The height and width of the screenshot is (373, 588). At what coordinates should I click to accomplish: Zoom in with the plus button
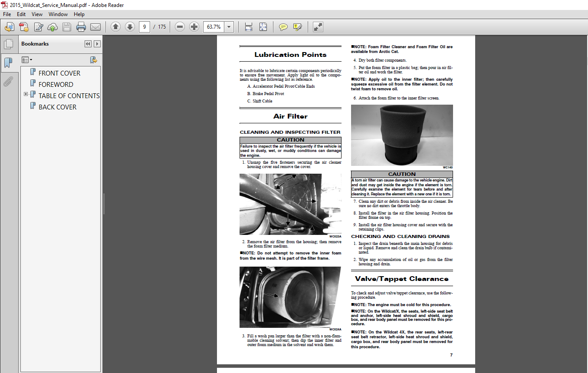tap(194, 27)
